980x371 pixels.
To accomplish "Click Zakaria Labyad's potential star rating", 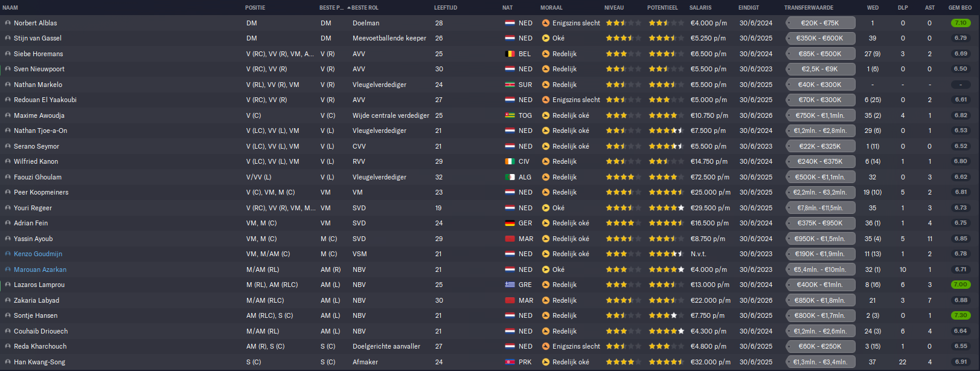I will tap(666, 300).
